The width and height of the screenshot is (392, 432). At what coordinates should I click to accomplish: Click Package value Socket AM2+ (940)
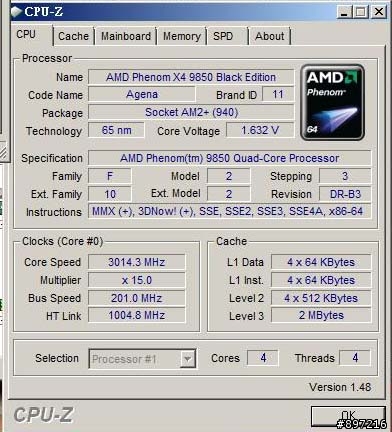[x=191, y=112]
